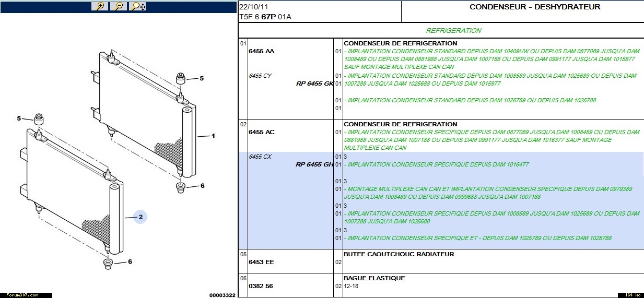Click the zoom out magnifier icon
This screenshot has height=298, width=644.
pos(119,6)
